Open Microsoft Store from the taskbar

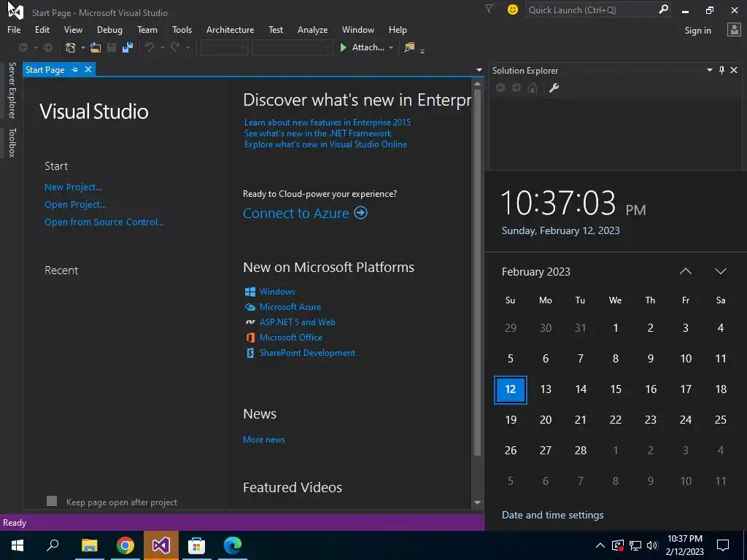197,545
